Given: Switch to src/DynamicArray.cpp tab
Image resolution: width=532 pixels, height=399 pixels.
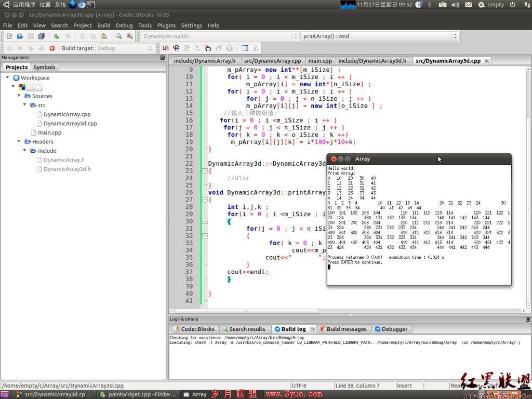Looking at the screenshot, I should click(272, 61).
